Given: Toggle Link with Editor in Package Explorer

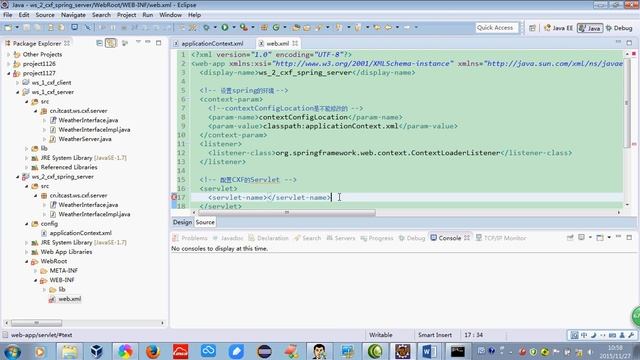Looking at the screenshot, I should [111, 43].
